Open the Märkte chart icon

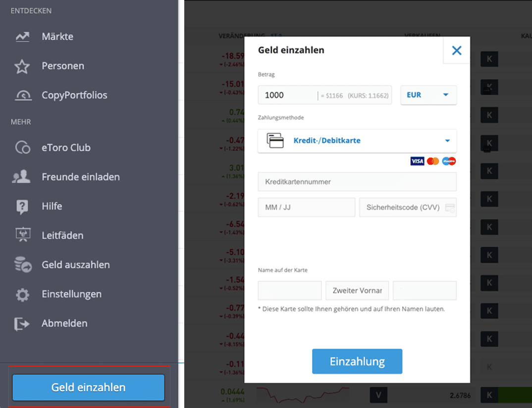click(22, 37)
